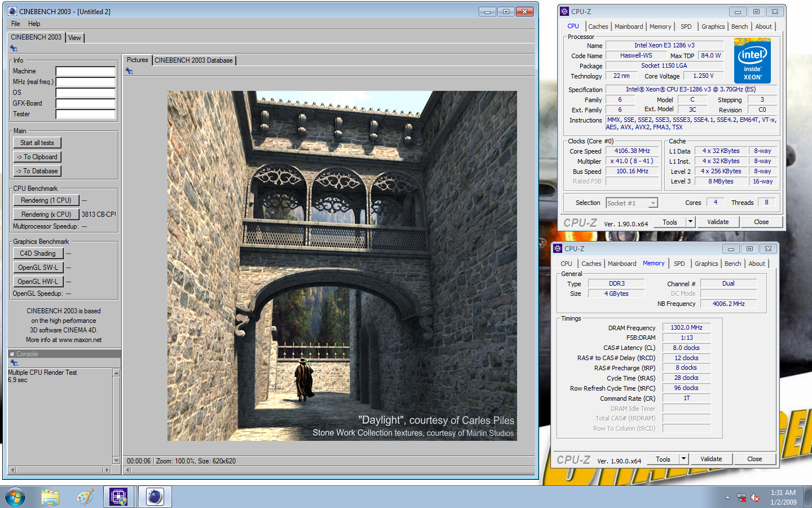The image size is (812, 508).
Task: Click the lower CPU-Z window title icon
Action: pyautogui.click(x=558, y=248)
